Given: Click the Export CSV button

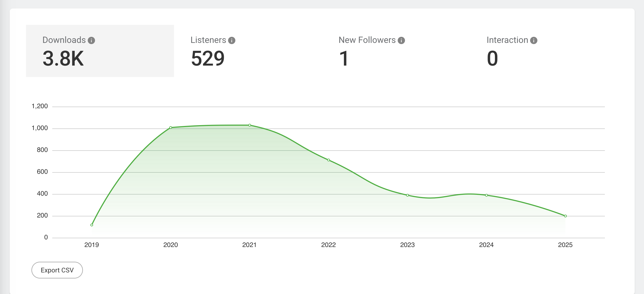Looking at the screenshot, I should [x=57, y=270].
